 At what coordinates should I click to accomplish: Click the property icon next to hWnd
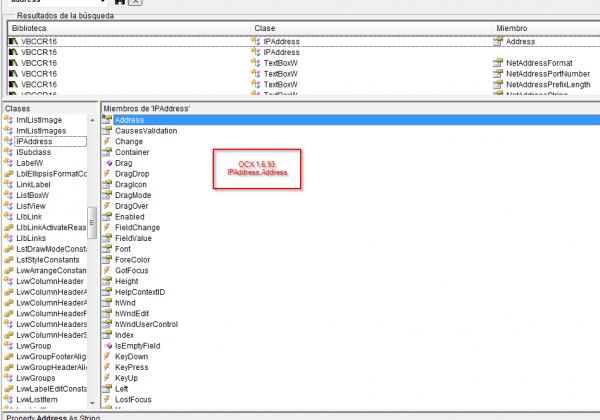tap(107, 303)
